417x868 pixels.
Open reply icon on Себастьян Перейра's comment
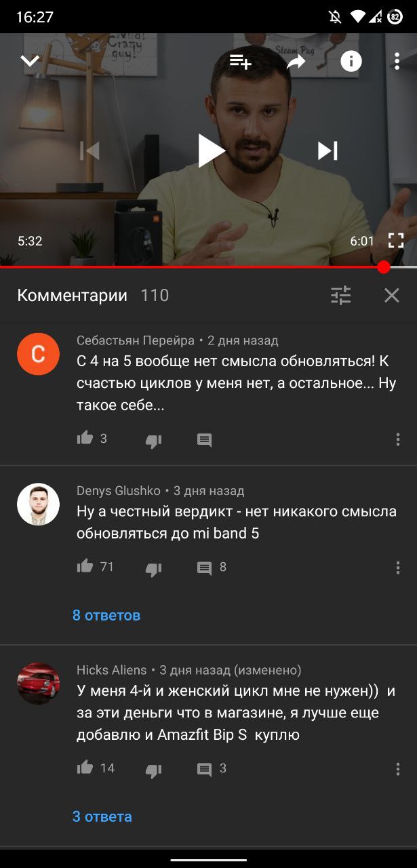tap(204, 440)
